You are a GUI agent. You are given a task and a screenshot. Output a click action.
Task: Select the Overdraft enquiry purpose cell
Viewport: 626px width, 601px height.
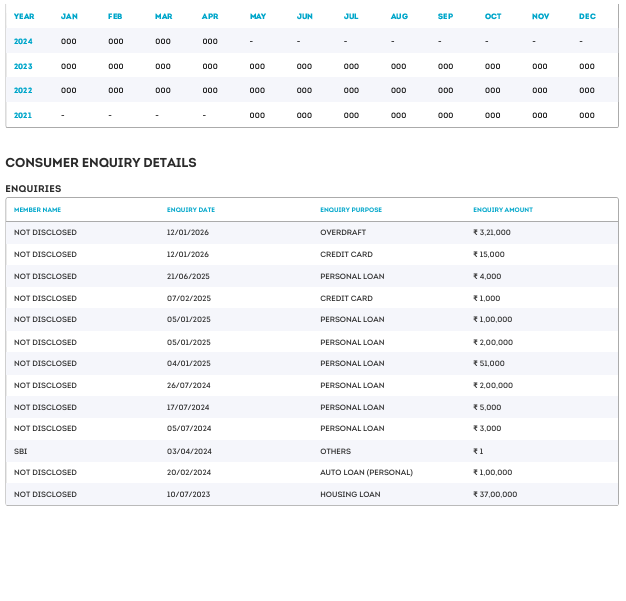pos(343,232)
